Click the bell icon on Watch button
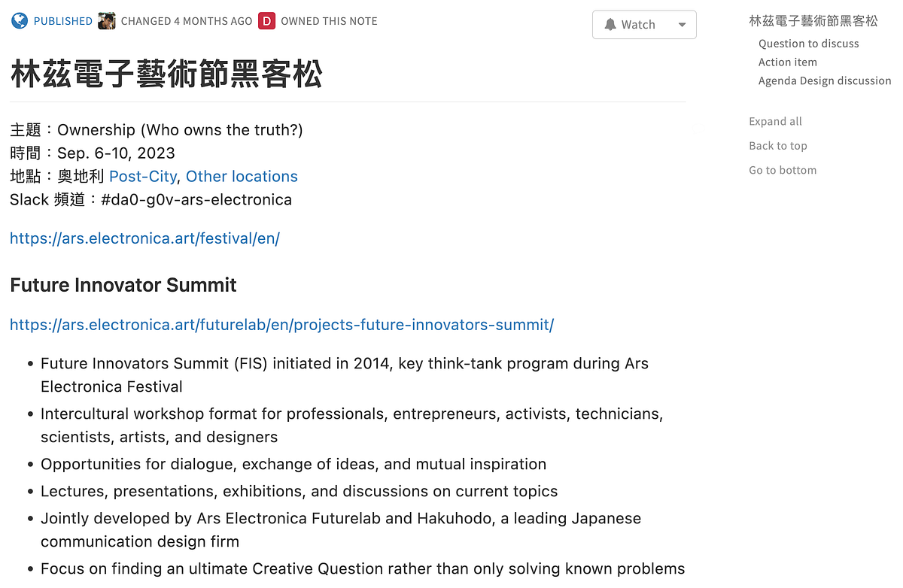903x588 pixels. coord(610,25)
